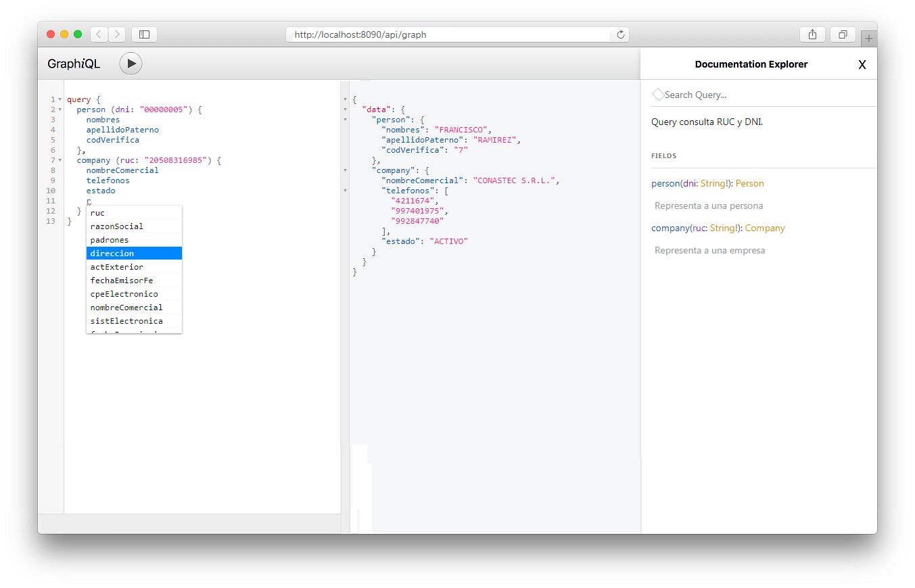Reload the page in address bar

(x=620, y=34)
